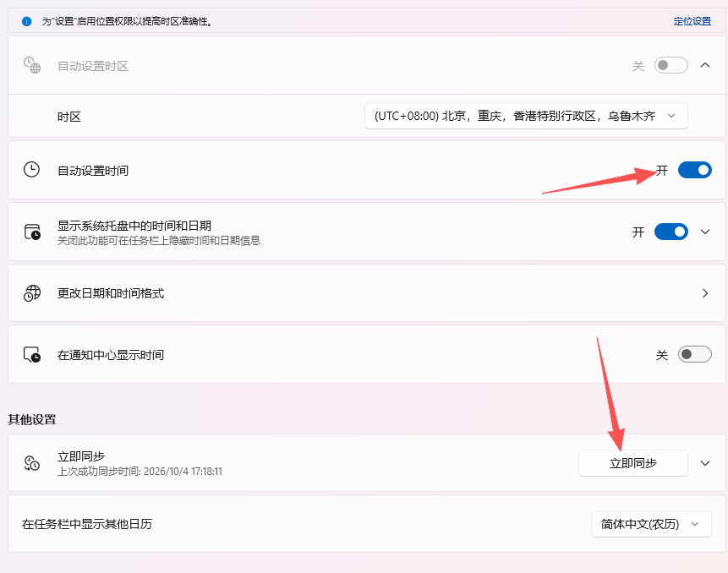728x573 pixels.
Task: Click the 更改日期和时间格式 label
Action: coord(111,293)
